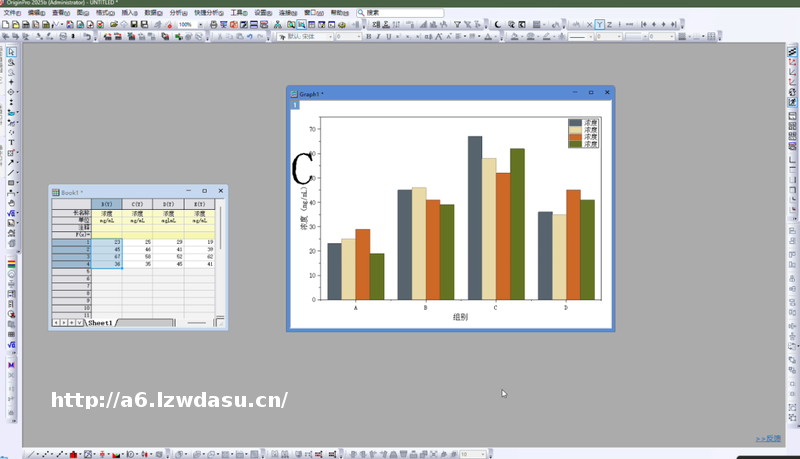Click layer 1 button in Graph1

(x=295, y=104)
